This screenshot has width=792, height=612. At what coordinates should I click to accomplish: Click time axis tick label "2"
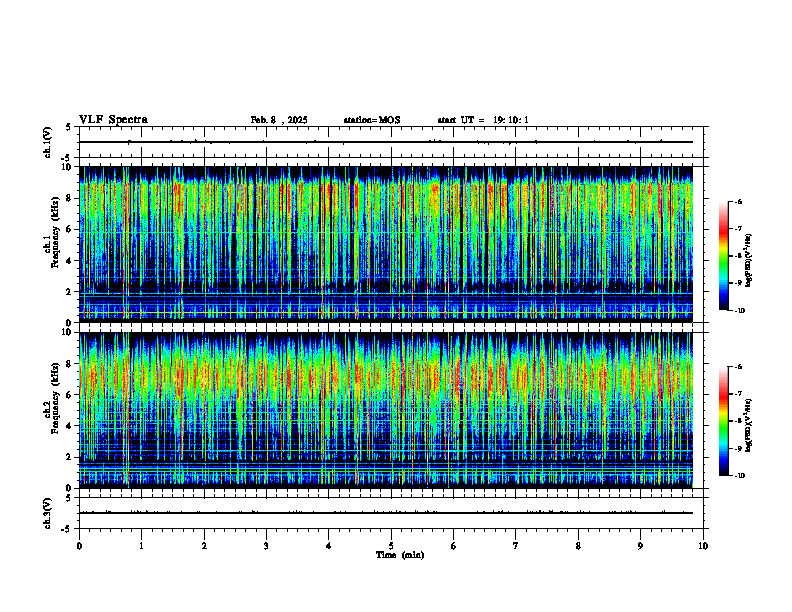[x=204, y=546]
